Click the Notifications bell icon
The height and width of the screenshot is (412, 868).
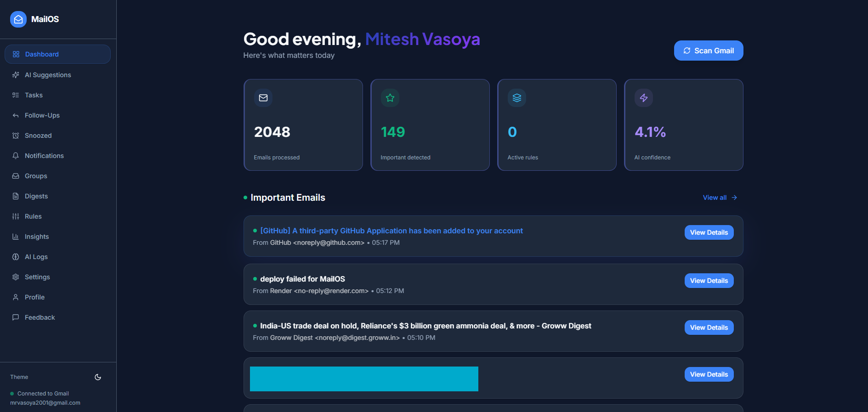16,156
